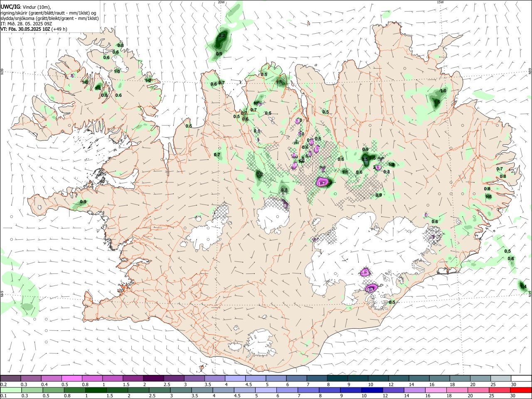Click the '15W' longitude label at top
The image size is (532, 399).
[440, 2]
